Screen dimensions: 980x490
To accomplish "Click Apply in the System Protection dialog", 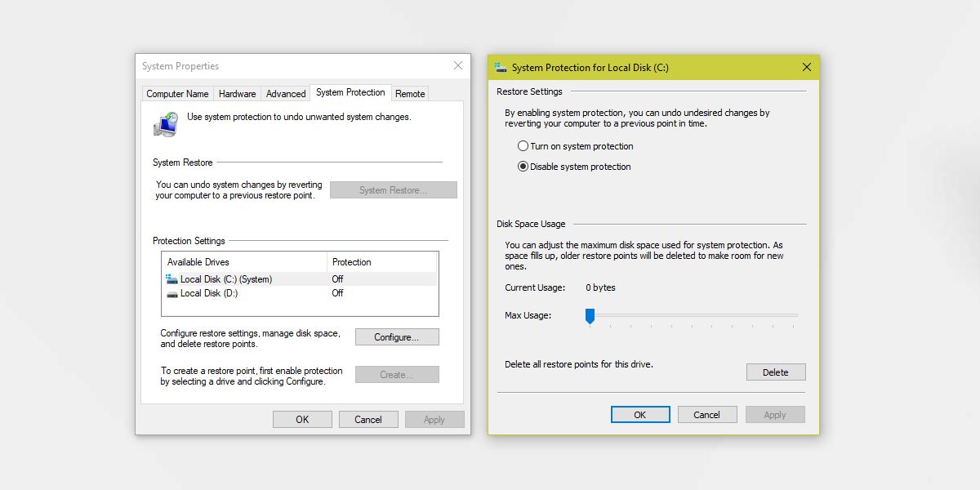I will click(774, 414).
